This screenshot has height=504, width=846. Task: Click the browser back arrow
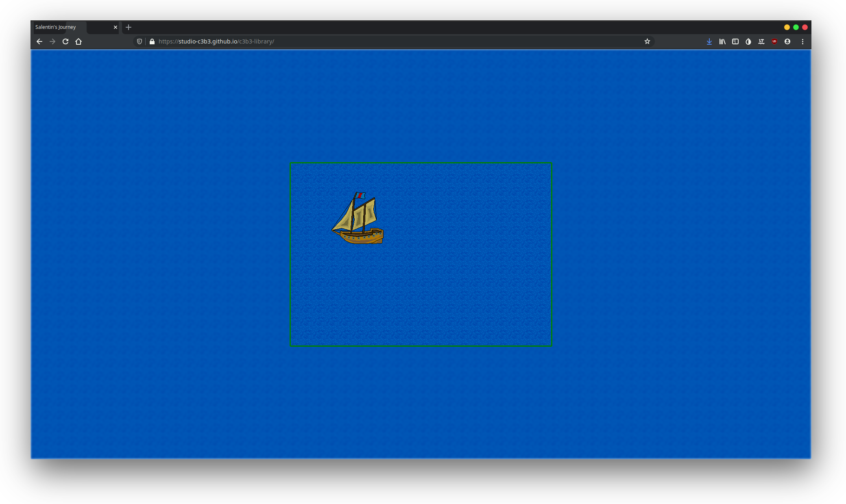(39, 41)
